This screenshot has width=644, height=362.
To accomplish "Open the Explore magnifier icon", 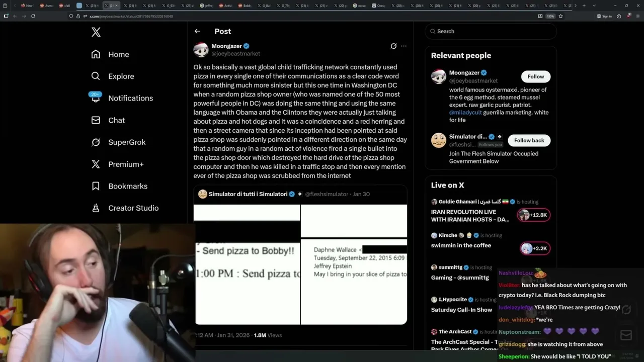I will click(x=96, y=76).
